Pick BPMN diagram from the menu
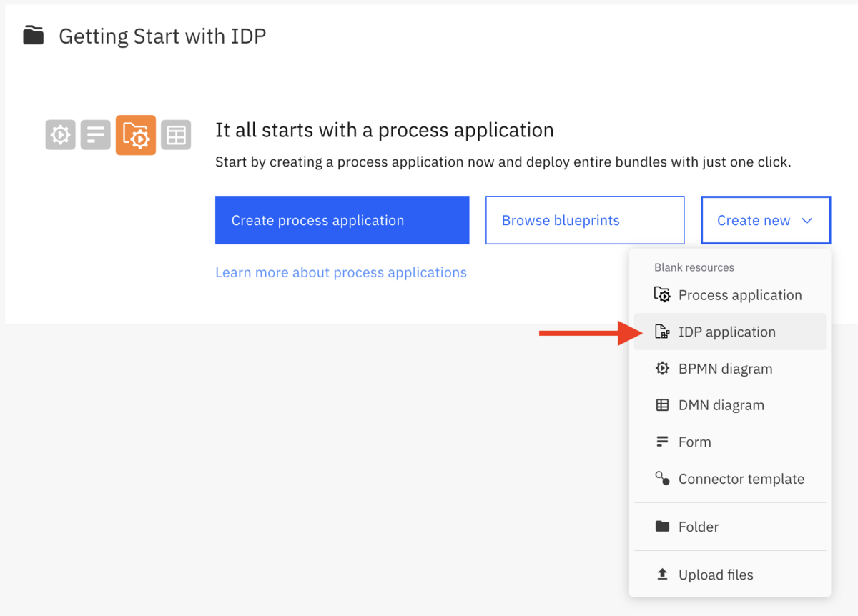 pos(730,369)
